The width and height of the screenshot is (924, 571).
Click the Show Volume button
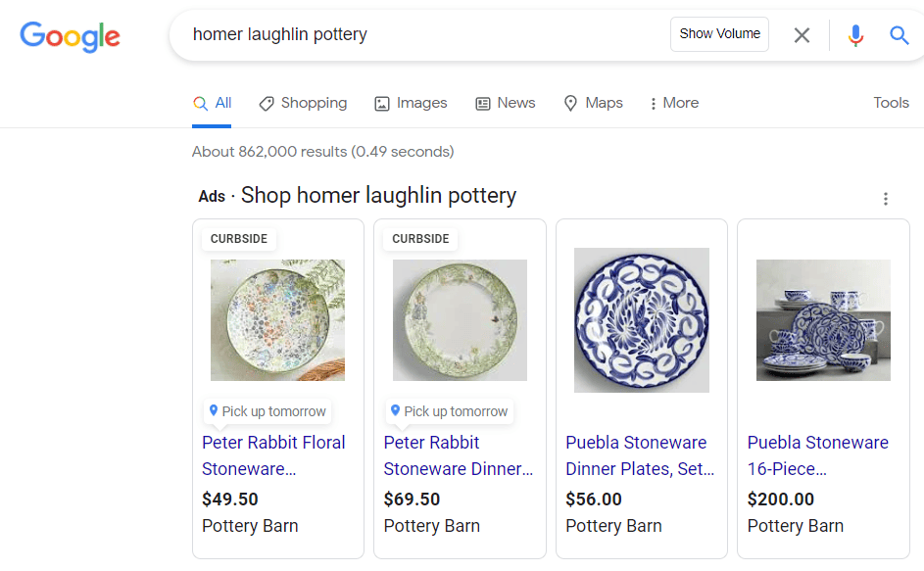point(719,34)
